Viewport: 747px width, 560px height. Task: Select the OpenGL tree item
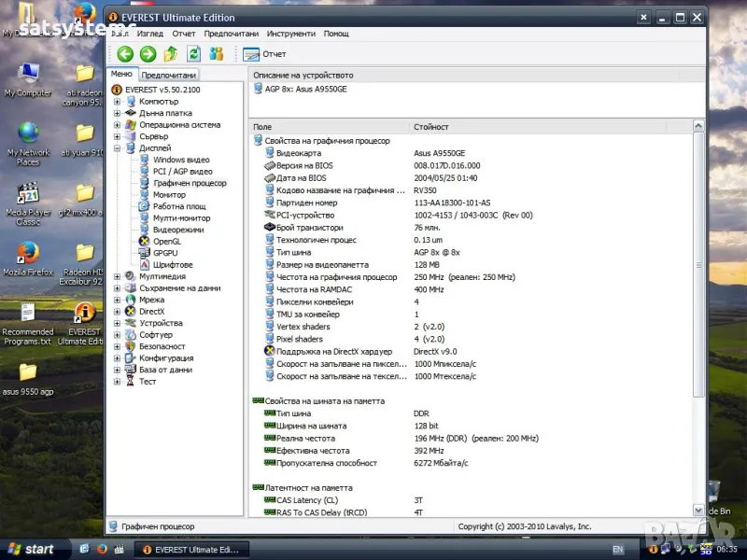click(x=166, y=241)
